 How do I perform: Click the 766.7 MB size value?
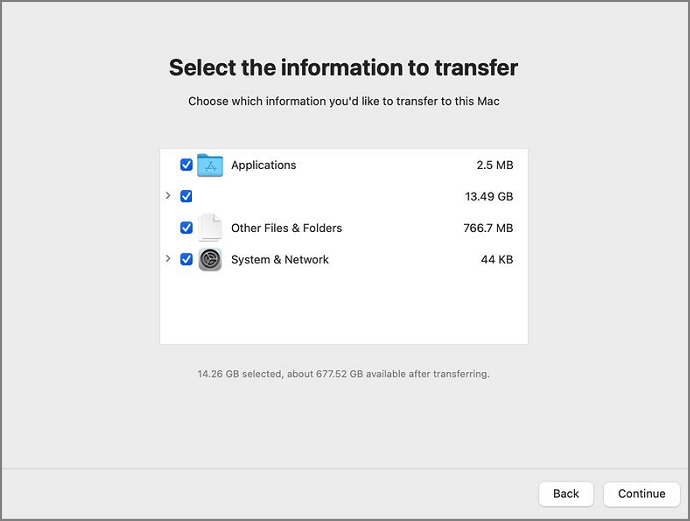pyautogui.click(x=489, y=228)
